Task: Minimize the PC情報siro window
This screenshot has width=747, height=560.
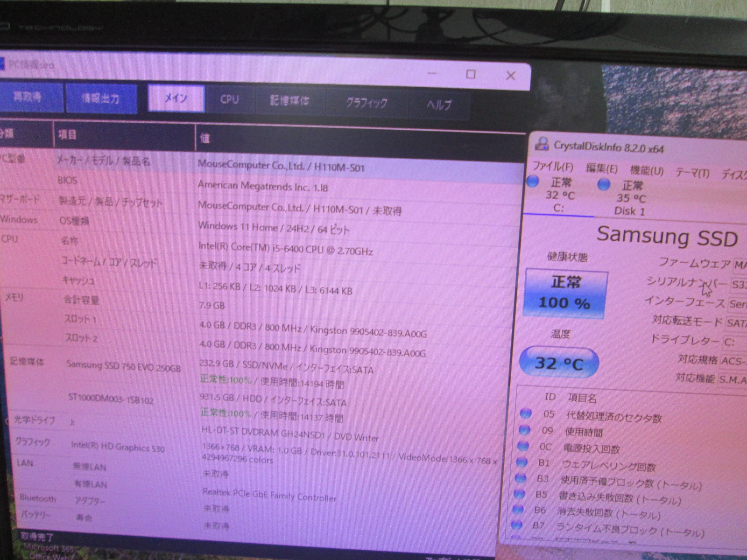Action: tap(432, 73)
